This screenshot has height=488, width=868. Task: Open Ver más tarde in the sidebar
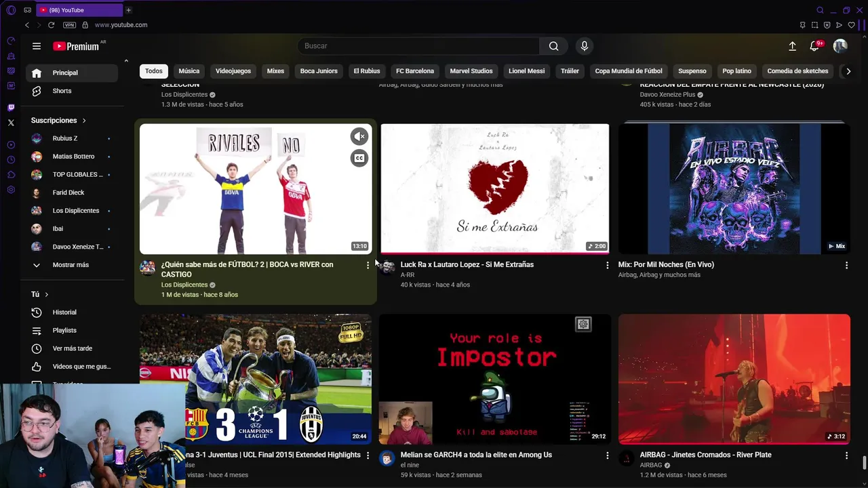pyautogui.click(x=72, y=348)
